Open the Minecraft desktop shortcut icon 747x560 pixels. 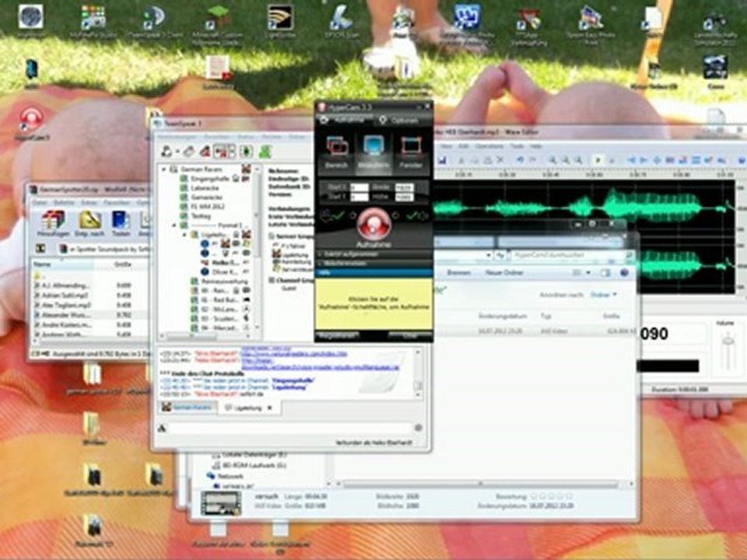click(x=217, y=24)
